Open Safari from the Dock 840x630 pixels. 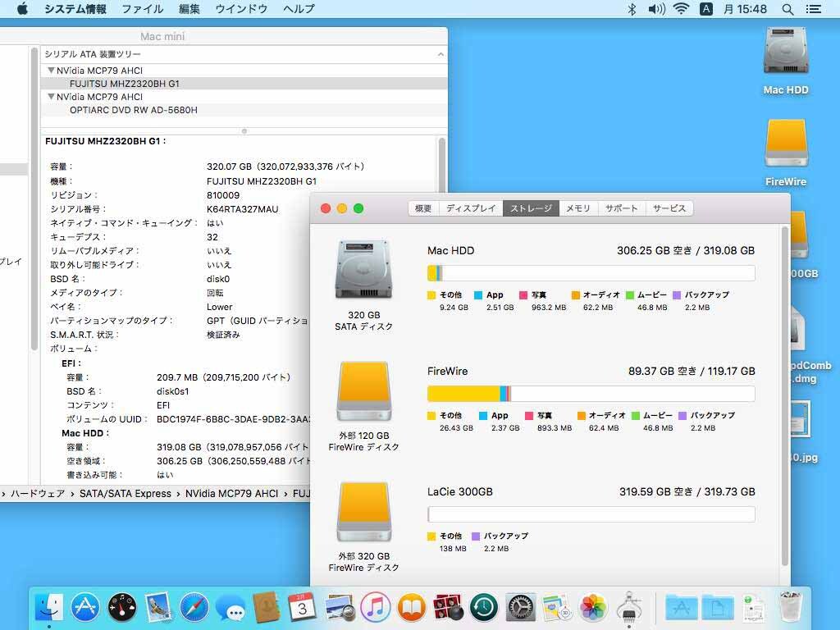(x=194, y=608)
